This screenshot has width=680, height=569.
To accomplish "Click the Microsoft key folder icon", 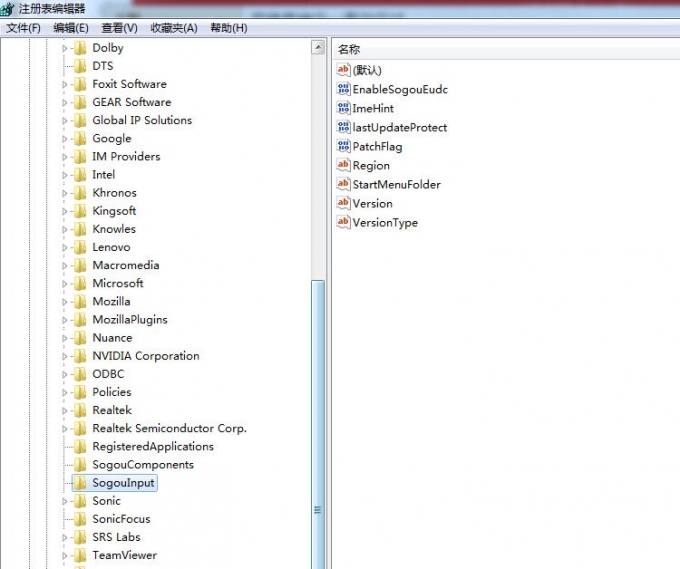I will 80,284.
